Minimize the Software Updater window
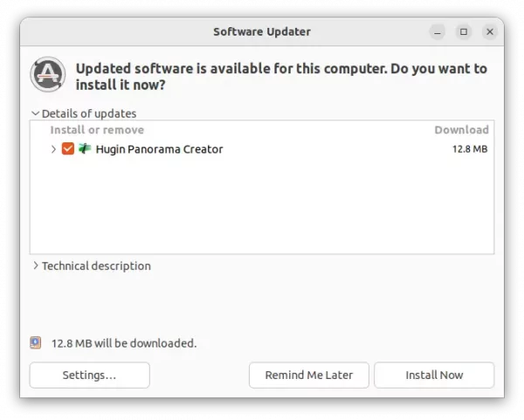Image resolution: width=524 pixels, height=420 pixels. (x=437, y=32)
